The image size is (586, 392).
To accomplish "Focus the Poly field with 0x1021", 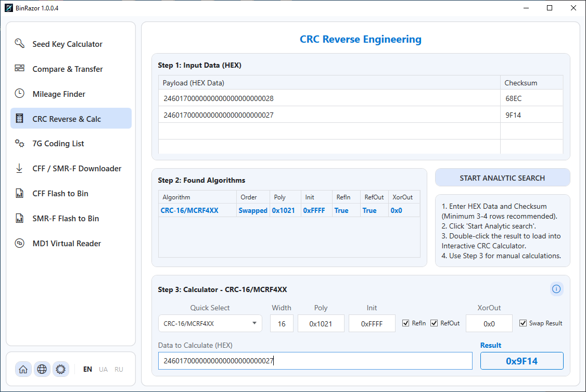I will point(321,323).
